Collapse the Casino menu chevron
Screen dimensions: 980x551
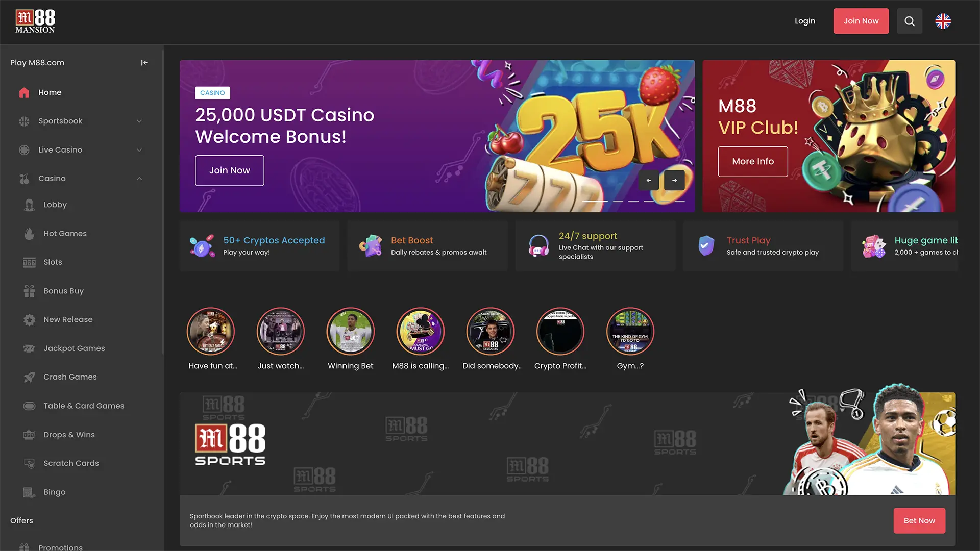[x=139, y=179]
